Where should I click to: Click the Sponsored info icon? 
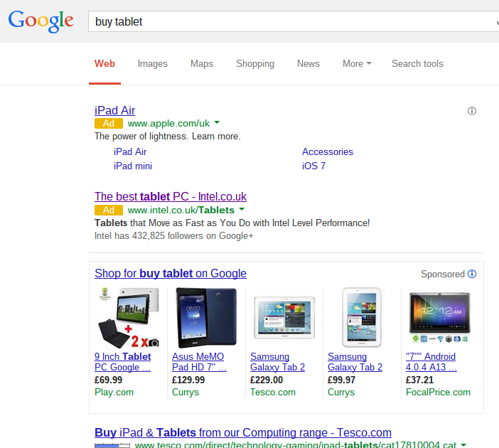(472, 274)
